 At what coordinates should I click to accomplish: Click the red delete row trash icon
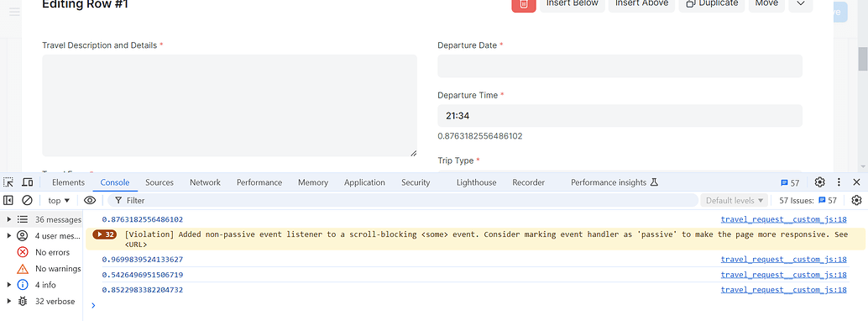(524, 4)
